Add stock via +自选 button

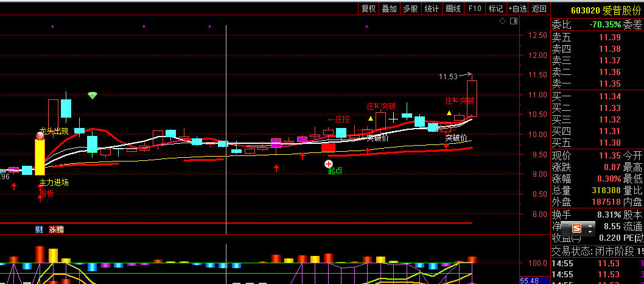pos(517,9)
